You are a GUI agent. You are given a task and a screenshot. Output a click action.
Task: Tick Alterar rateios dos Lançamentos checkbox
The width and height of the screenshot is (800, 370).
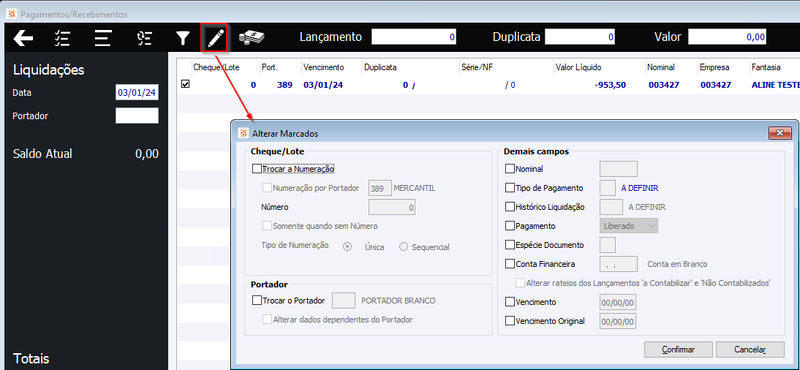click(x=520, y=282)
